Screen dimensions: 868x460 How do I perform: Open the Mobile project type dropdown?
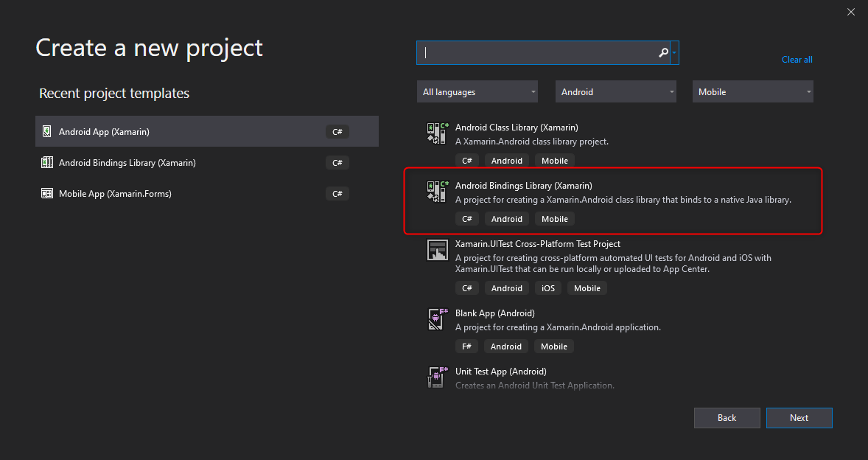(x=752, y=92)
